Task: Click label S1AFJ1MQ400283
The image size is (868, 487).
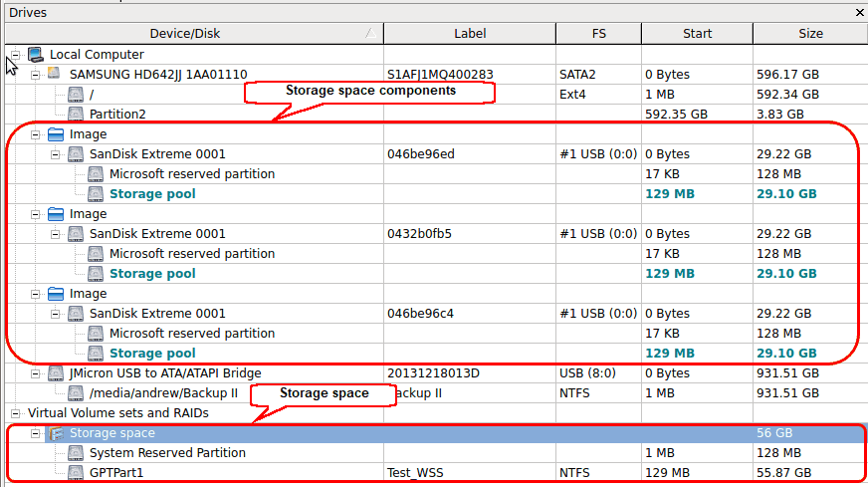Action: coord(440,75)
